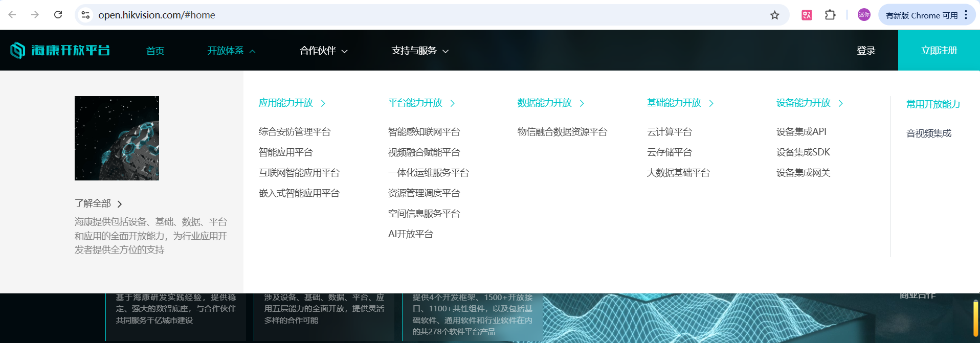Select AI开放平台
This screenshot has height=343, width=980.
pos(411,234)
